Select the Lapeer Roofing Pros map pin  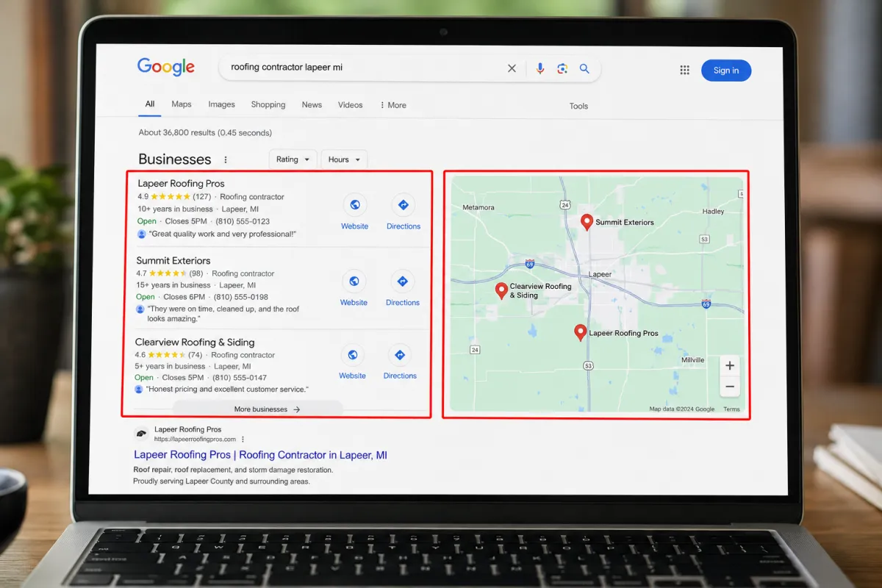point(580,333)
